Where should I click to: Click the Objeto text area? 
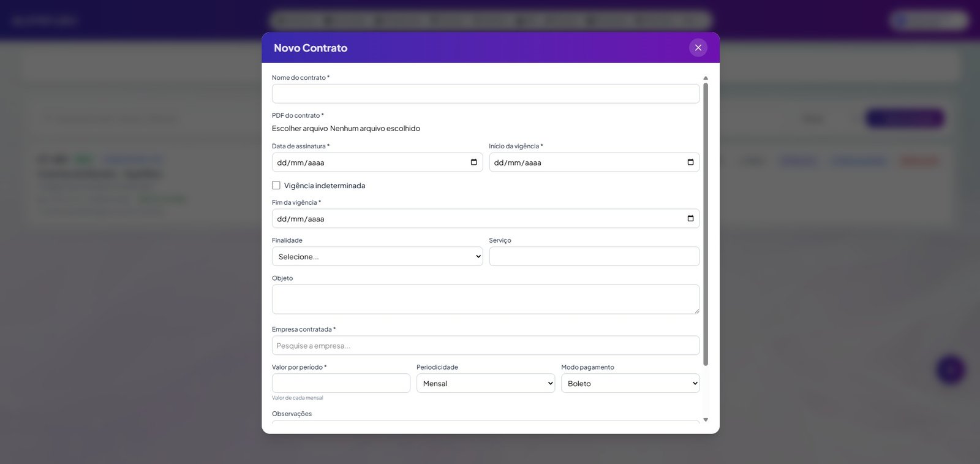[486, 299]
